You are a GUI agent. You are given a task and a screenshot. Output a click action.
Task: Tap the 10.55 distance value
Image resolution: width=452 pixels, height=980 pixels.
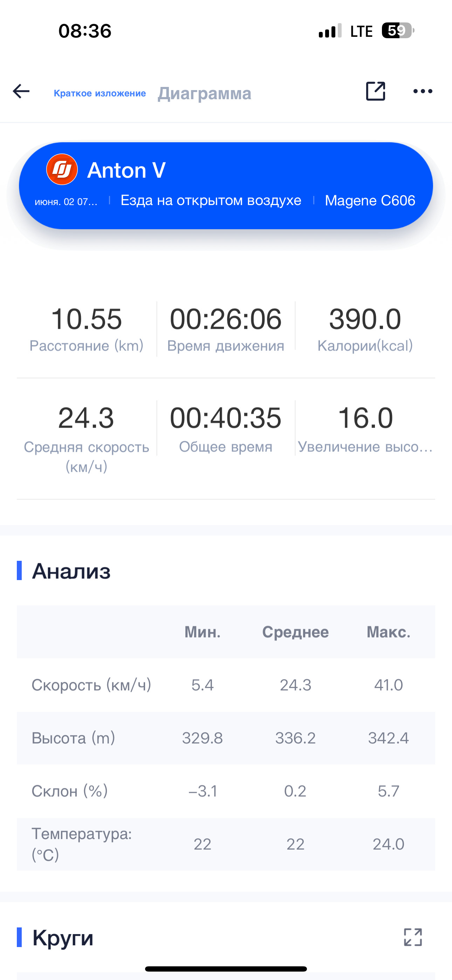tap(86, 319)
